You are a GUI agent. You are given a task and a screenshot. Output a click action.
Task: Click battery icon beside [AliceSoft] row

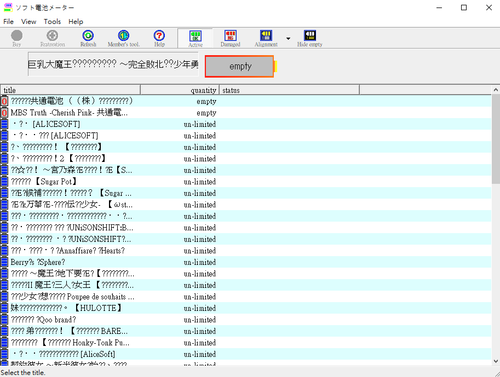[x=4, y=354]
